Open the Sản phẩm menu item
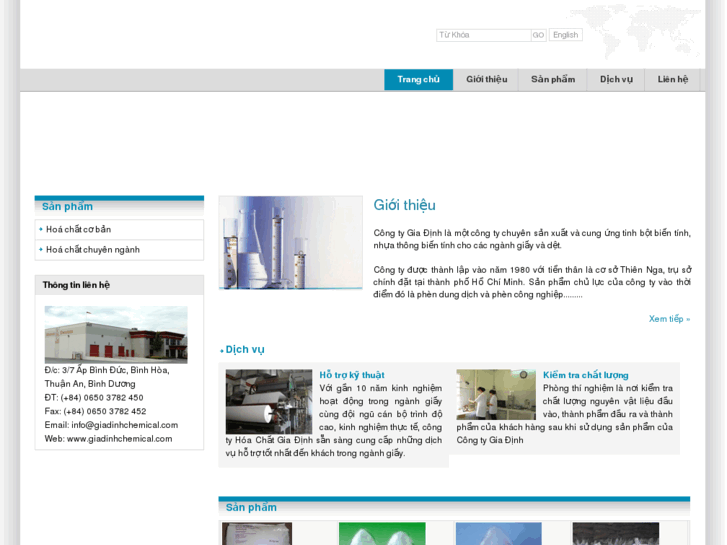 click(553, 79)
